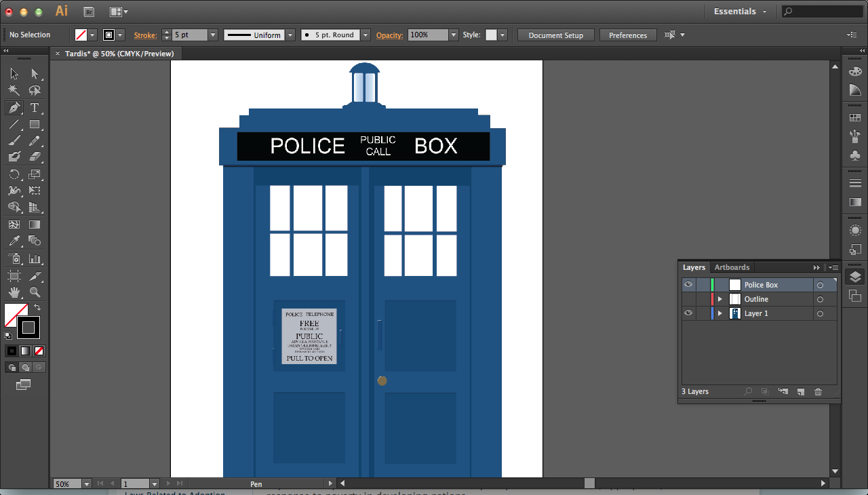This screenshot has height=495, width=868.
Task: Open the stroke weight dropdown
Action: (x=213, y=35)
